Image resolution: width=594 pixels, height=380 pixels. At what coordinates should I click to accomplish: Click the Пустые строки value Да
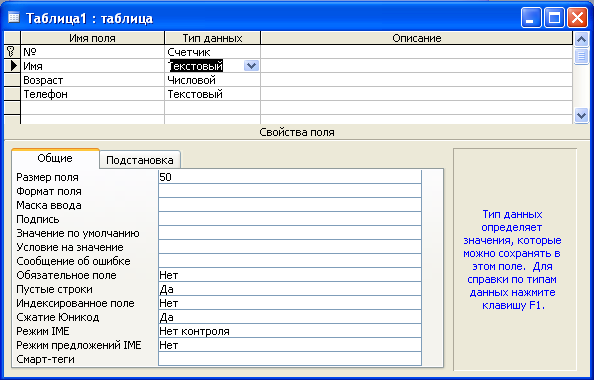[x=290, y=289]
